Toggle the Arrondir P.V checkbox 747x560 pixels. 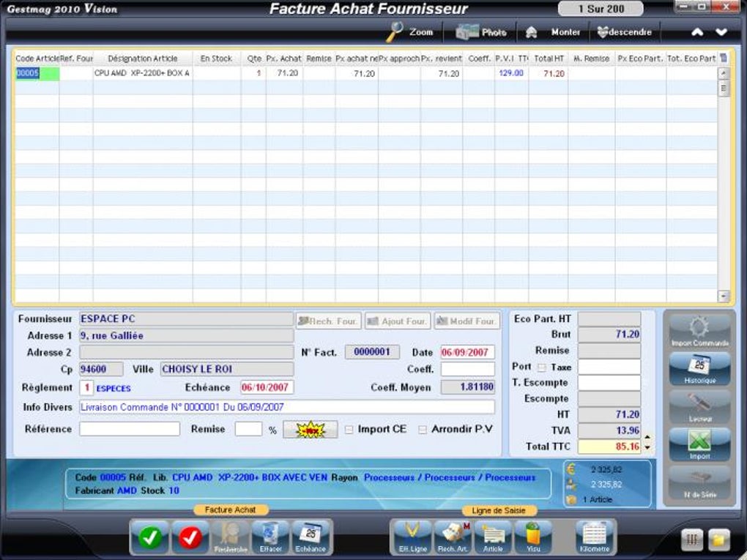[422, 430]
